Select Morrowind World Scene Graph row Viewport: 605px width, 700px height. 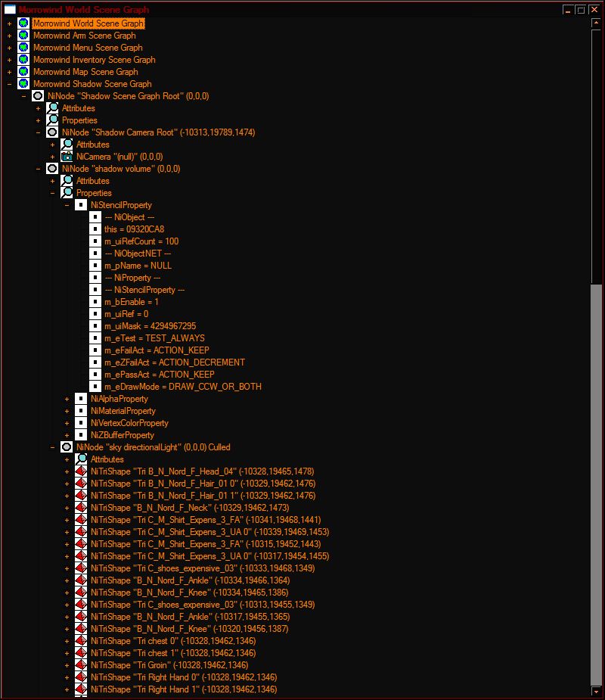tap(88, 23)
